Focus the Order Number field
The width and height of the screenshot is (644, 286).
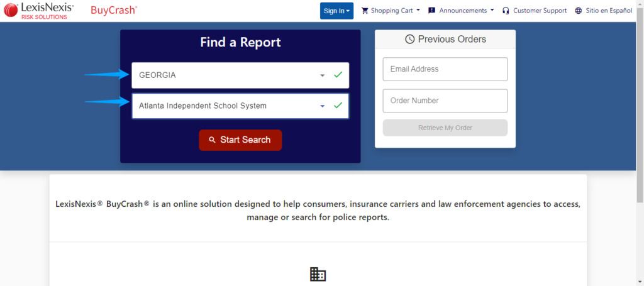445,101
